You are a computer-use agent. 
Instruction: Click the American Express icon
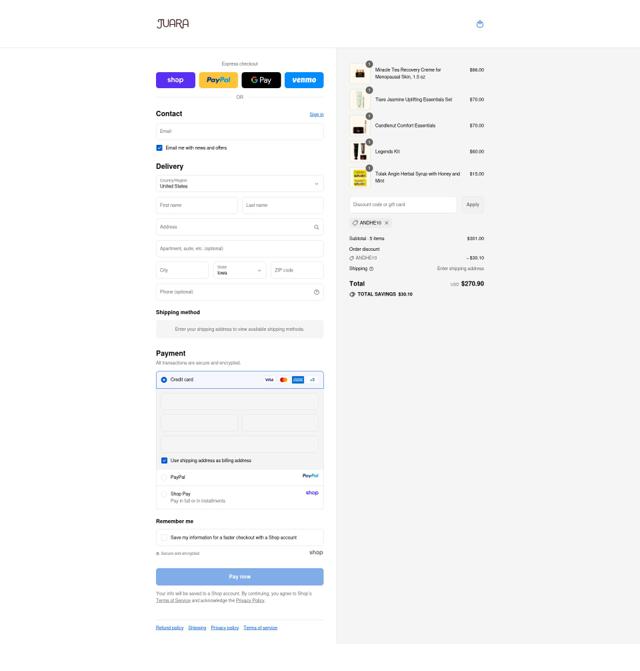[x=298, y=380]
